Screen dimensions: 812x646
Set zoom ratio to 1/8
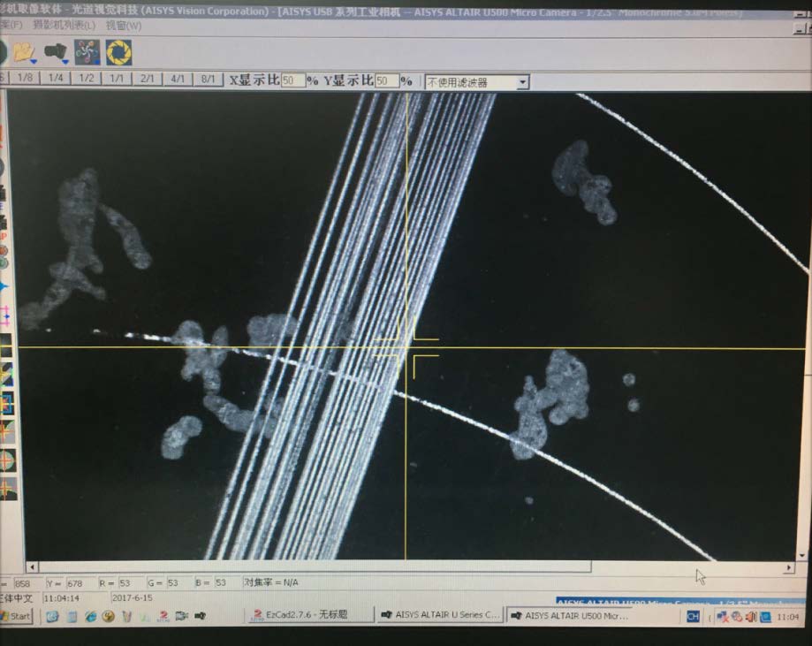coord(26,79)
